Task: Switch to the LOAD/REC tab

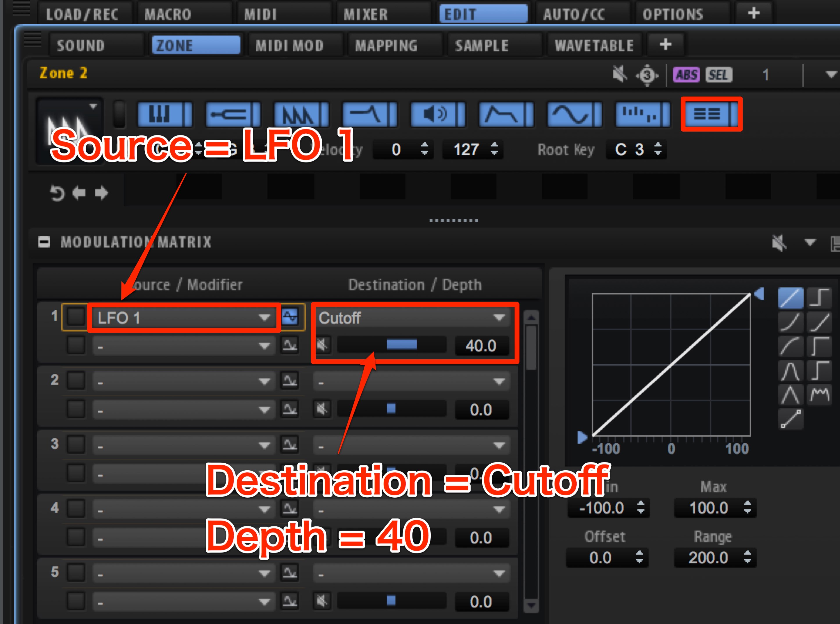Action: click(x=85, y=14)
